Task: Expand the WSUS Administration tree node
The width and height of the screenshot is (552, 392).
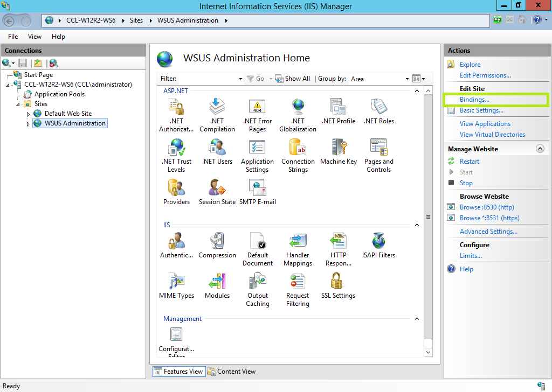Action: 28,124
